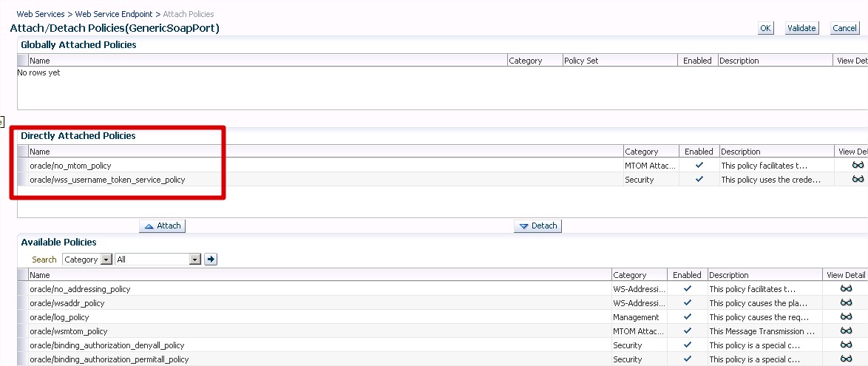Click the Validate button
The image size is (868, 366).
[x=801, y=28]
